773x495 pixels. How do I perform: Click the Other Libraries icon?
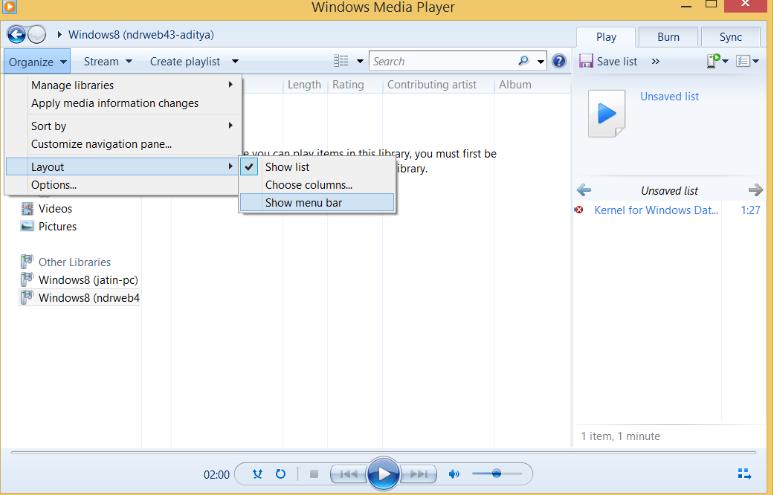pyautogui.click(x=27, y=262)
